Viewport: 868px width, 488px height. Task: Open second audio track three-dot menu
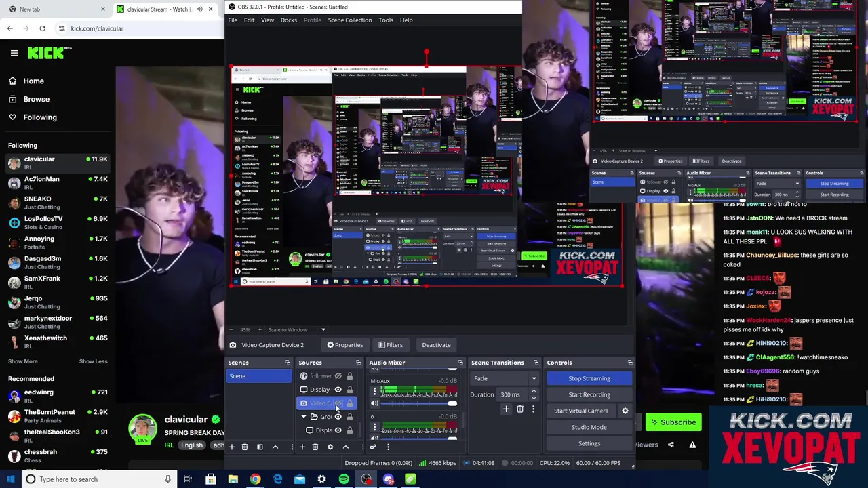(374, 427)
